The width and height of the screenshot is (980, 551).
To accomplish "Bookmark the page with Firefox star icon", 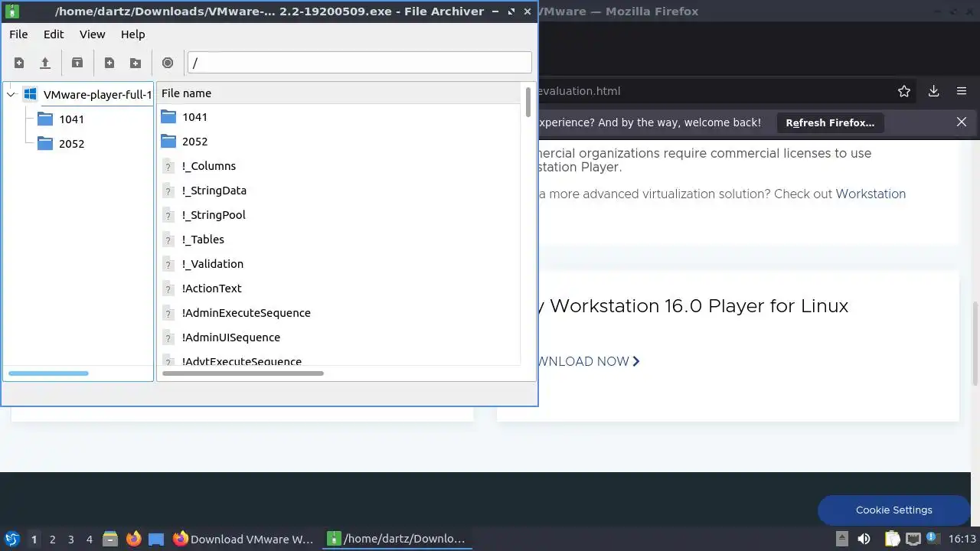I will (904, 91).
